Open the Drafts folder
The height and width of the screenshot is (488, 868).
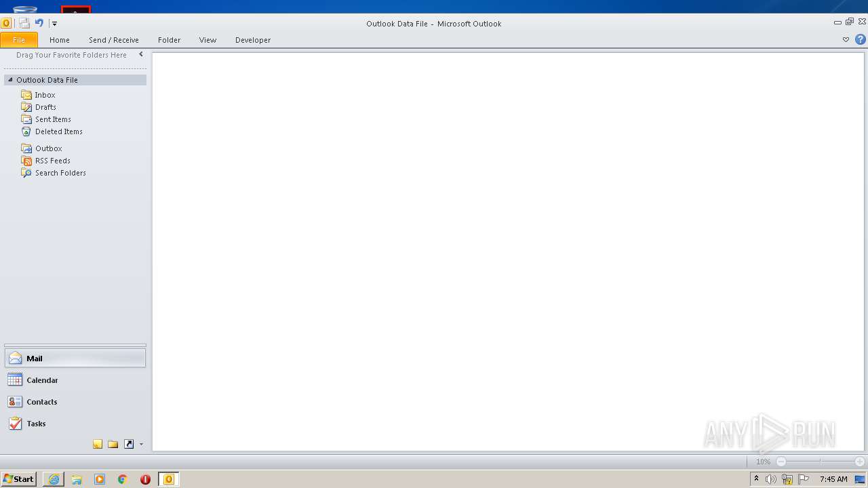(45, 107)
